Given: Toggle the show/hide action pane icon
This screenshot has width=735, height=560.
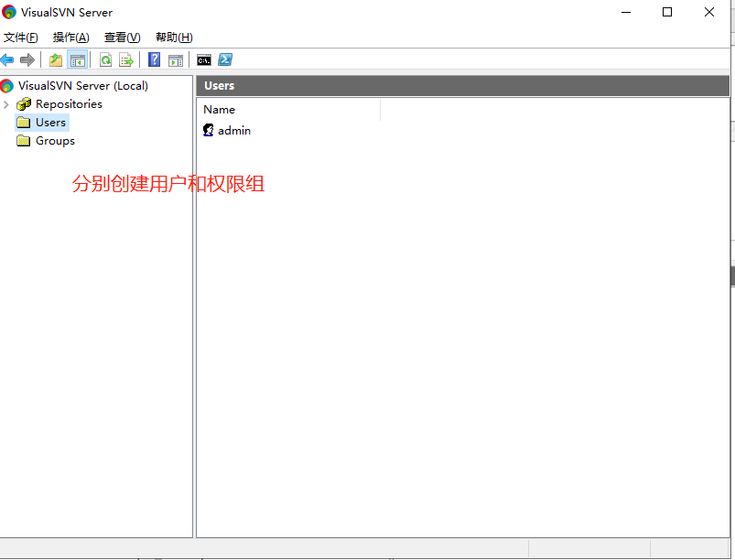Looking at the screenshot, I should [x=176, y=60].
